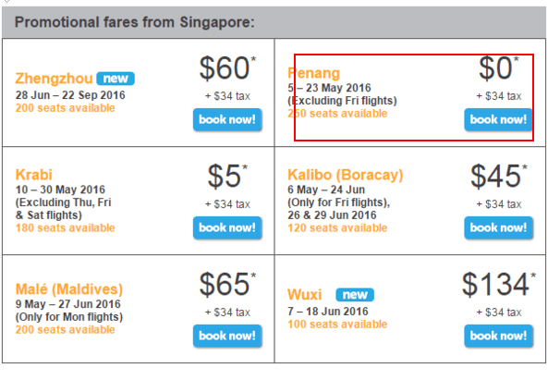Book the Penang $0 fare now

click(x=499, y=119)
